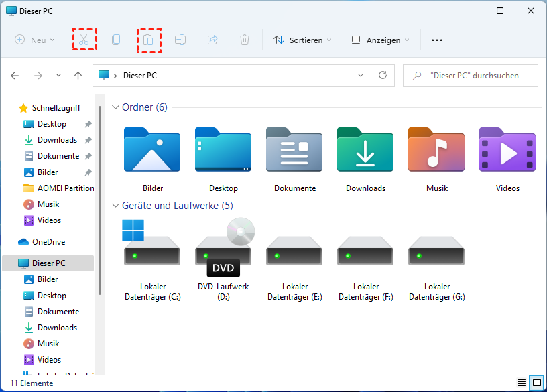547x392 pixels.
Task: Click the Share icon in toolbar
Action: [212, 40]
